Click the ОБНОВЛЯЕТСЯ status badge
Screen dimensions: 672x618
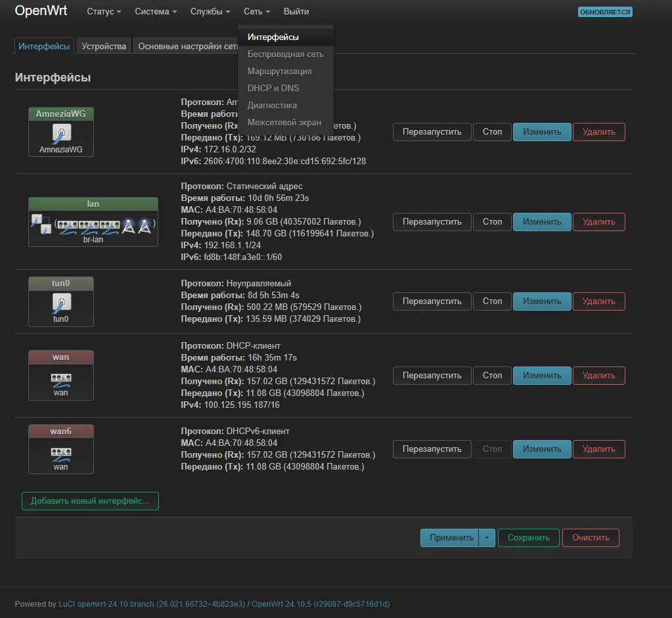(605, 12)
